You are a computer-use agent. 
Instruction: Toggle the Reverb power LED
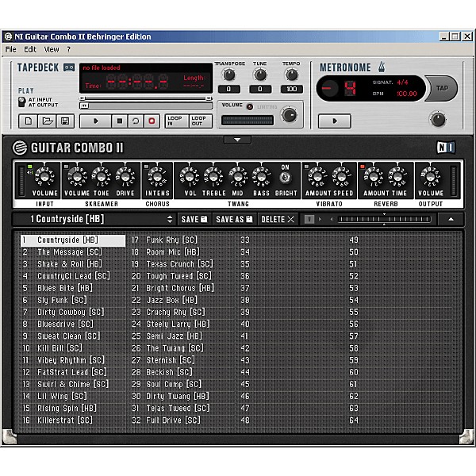363,167
